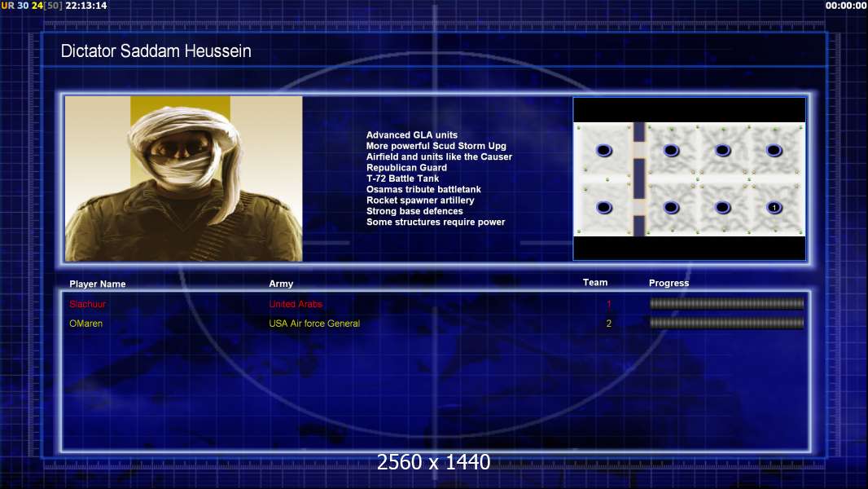Click team number 1 for Slachuur
Viewport: 868px width, 489px height.
pos(609,304)
